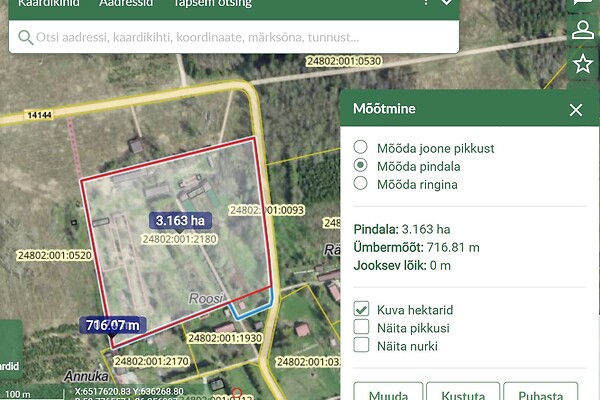
Task: Open the Kaardikihid tab
Action: click(49, 4)
